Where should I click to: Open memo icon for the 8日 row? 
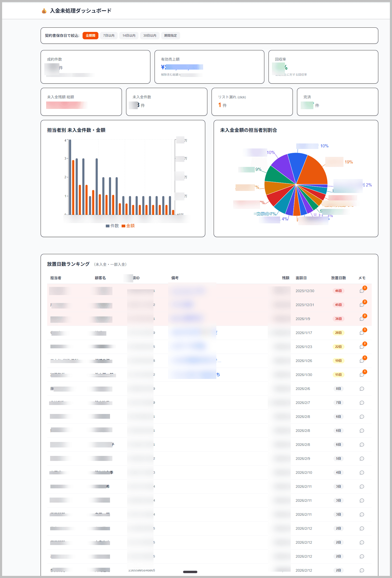[x=362, y=389]
